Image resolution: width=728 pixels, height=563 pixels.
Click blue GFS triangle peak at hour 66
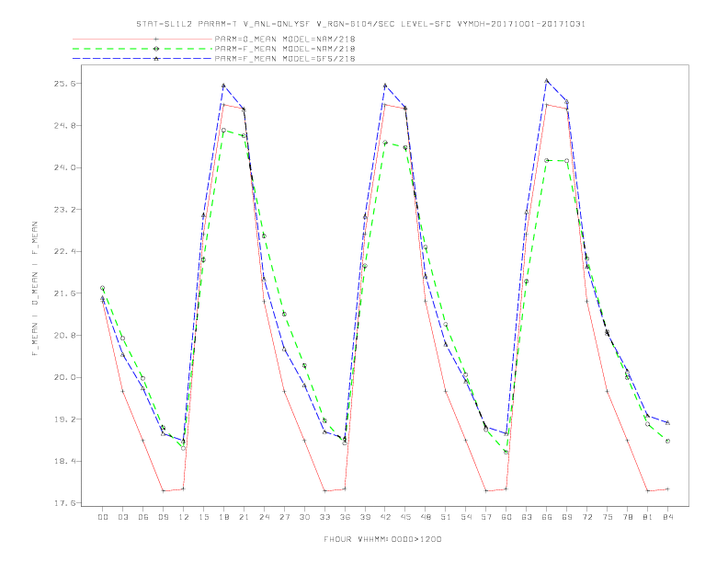point(547,80)
